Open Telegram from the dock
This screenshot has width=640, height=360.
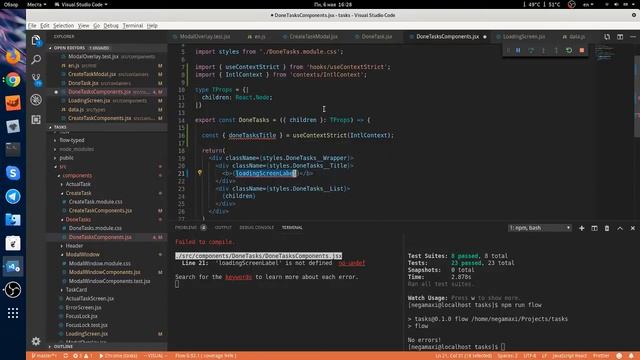[13, 196]
